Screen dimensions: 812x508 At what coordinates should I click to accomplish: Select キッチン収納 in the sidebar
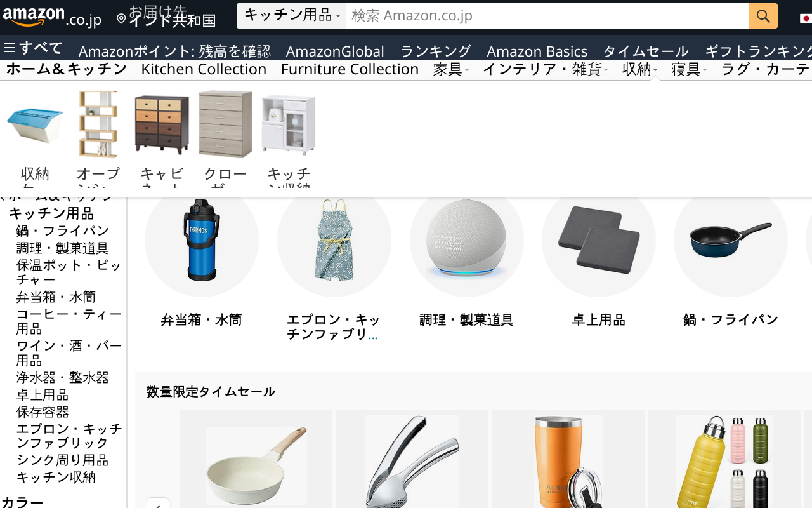[56, 477]
